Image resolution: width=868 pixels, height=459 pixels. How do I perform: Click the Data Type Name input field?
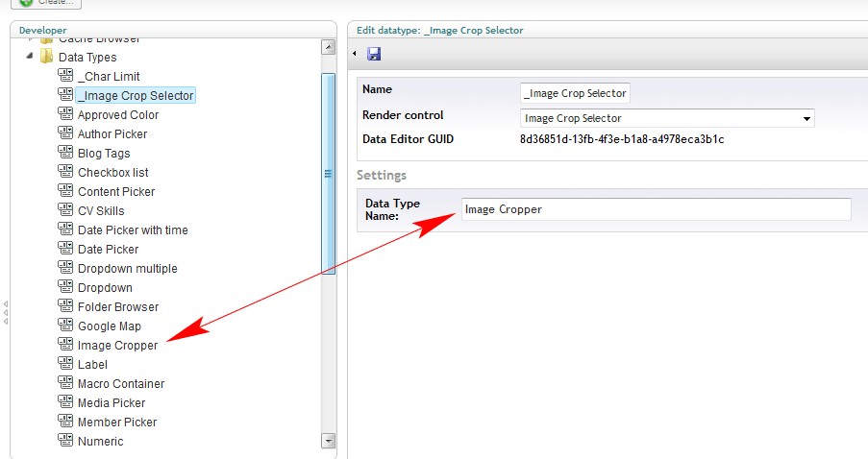tap(656, 209)
